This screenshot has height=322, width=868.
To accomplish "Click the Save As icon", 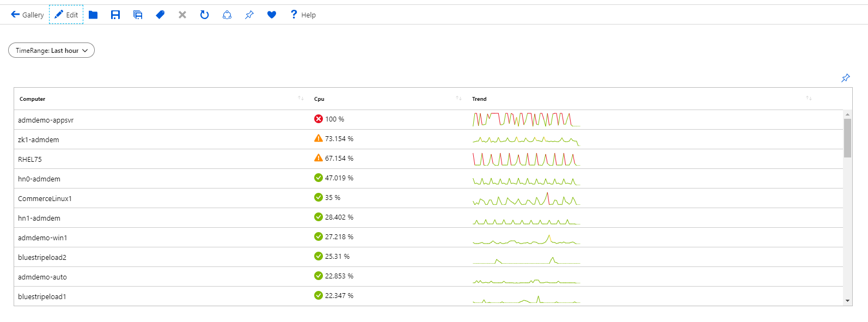I will (x=138, y=15).
